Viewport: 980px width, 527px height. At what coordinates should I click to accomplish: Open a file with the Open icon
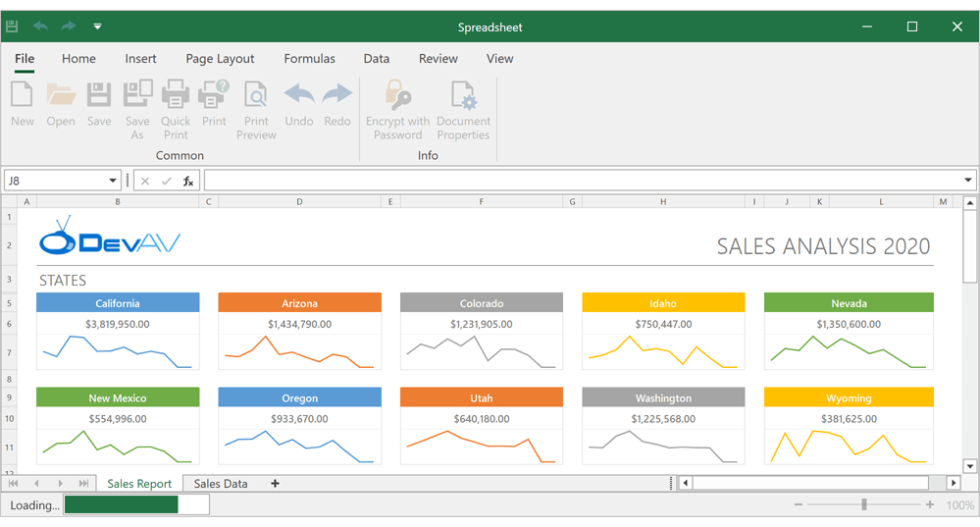(61, 104)
